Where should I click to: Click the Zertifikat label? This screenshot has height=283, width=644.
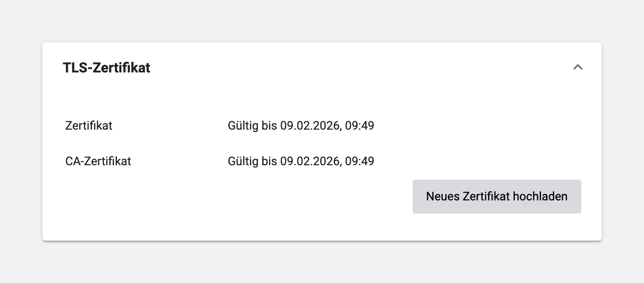(x=89, y=125)
